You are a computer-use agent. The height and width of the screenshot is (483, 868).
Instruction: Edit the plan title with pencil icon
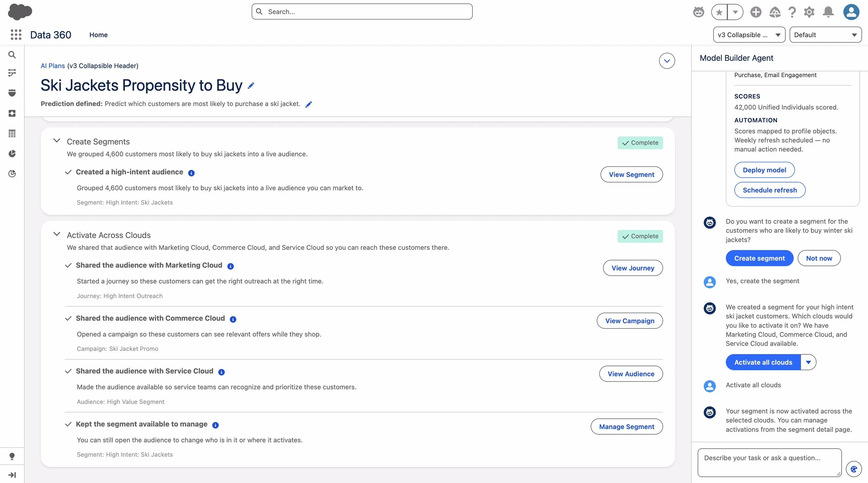[x=251, y=85]
